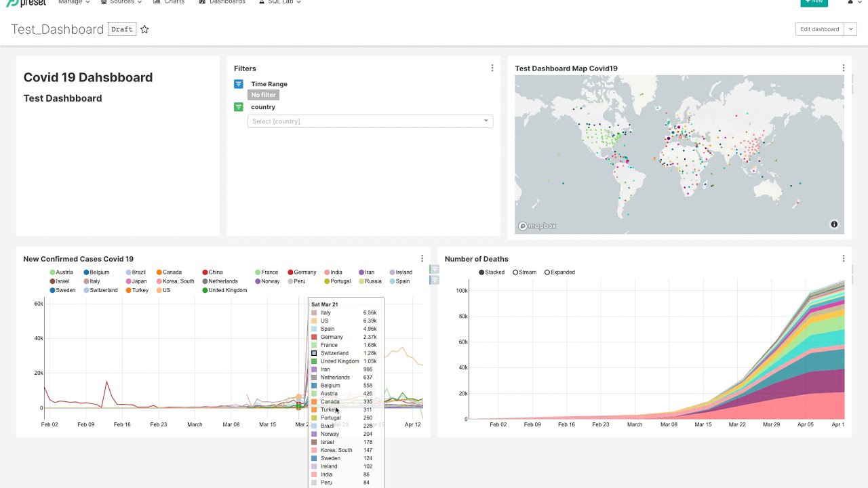The image size is (868, 488).
Task: Click the preset logo
Action: coord(26,3)
